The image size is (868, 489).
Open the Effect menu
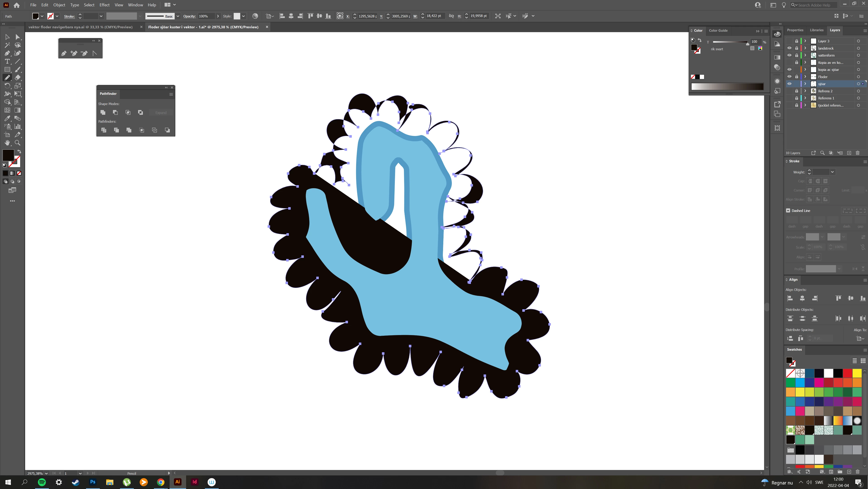[104, 5]
